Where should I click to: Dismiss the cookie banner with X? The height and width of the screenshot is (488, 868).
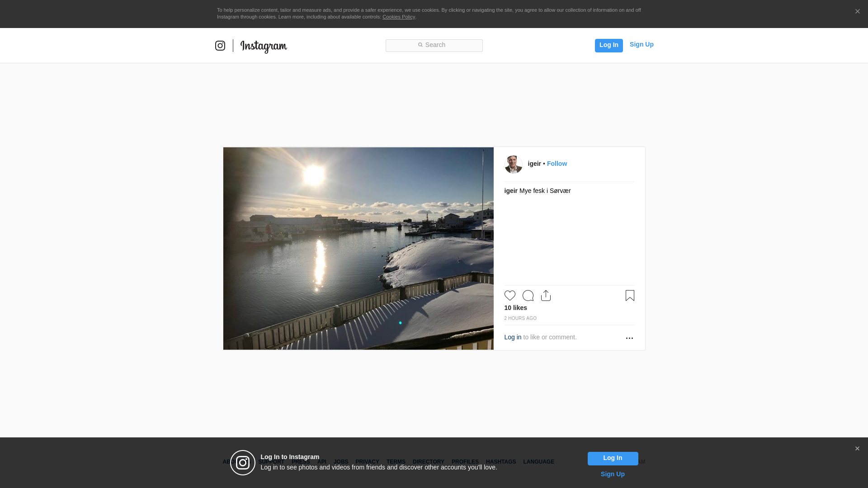click(857, 12)
